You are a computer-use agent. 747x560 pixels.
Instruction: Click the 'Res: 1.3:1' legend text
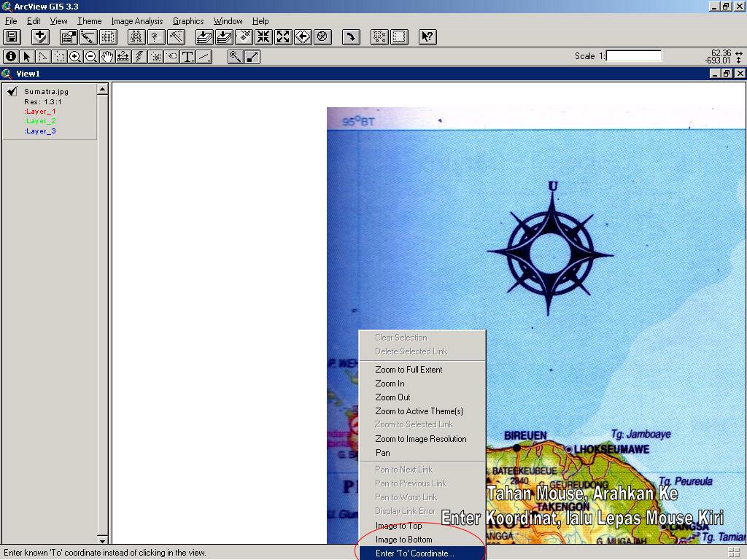point(43,102)
